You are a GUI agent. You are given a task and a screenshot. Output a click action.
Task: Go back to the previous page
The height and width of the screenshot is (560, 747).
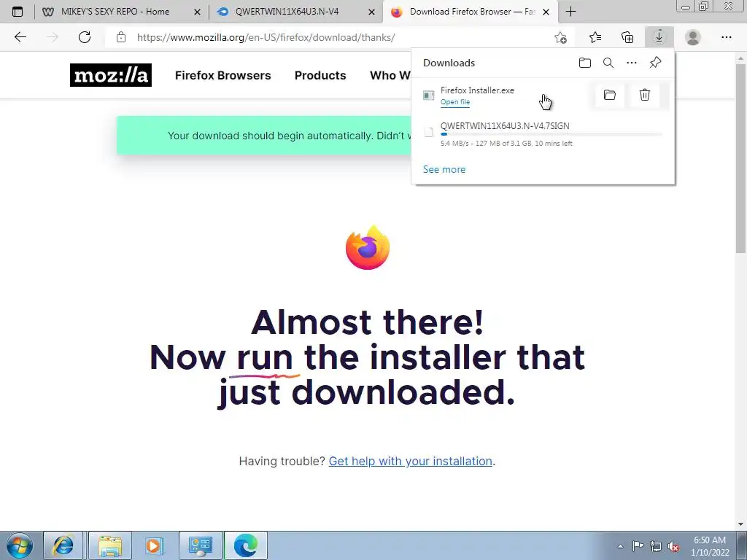tap(20, 37)
